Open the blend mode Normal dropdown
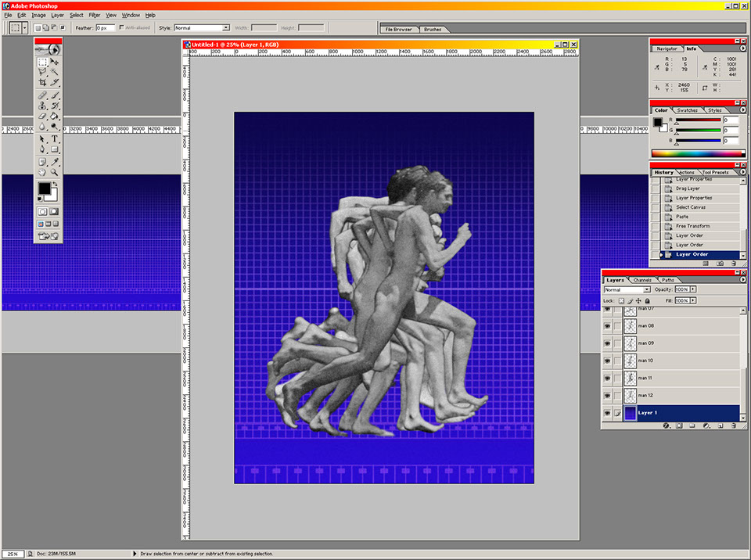The width and height of the screenshot is (751, 560). click(627, 290)
